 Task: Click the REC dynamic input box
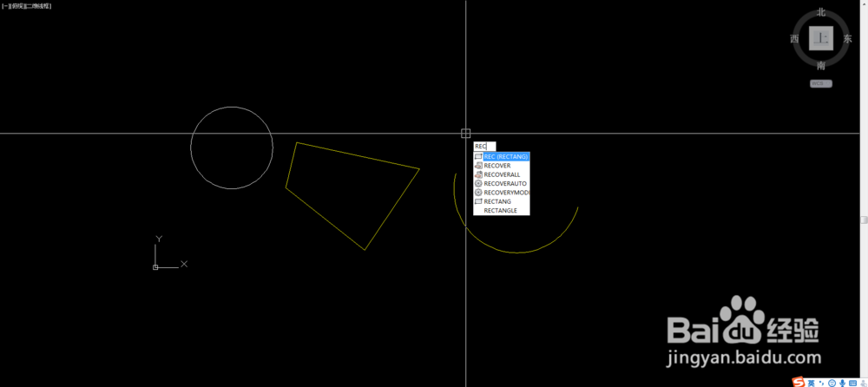click(484, 146)
